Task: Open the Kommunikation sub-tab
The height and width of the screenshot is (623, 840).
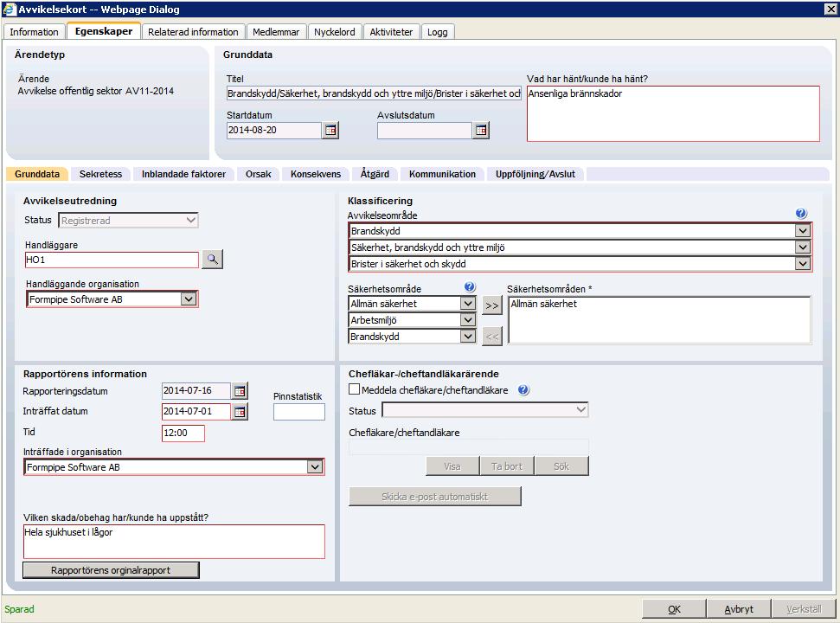Action: click(443, 174)
